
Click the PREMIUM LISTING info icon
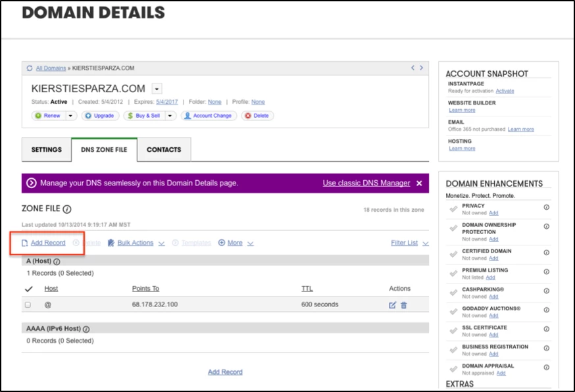pos(547,272)
